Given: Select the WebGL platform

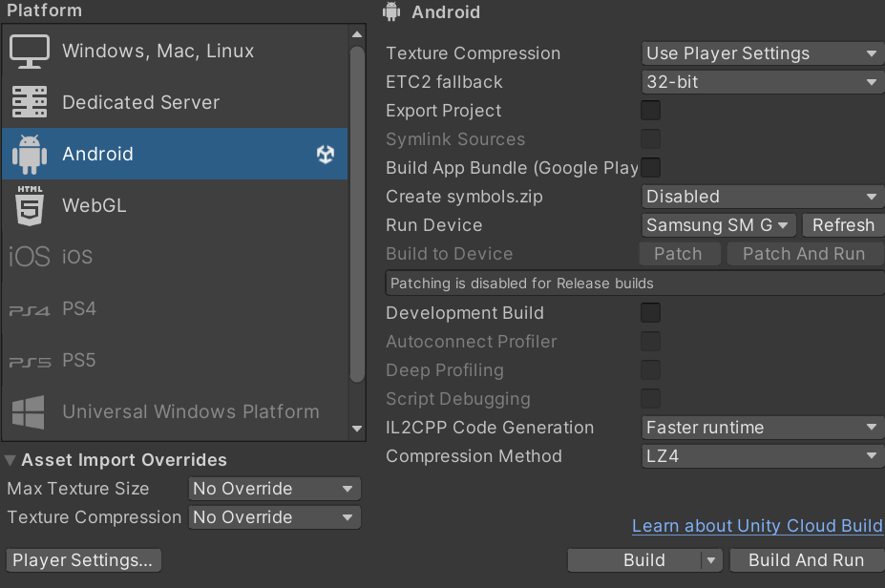Looking at the screenshot, I should coord(175,205).
